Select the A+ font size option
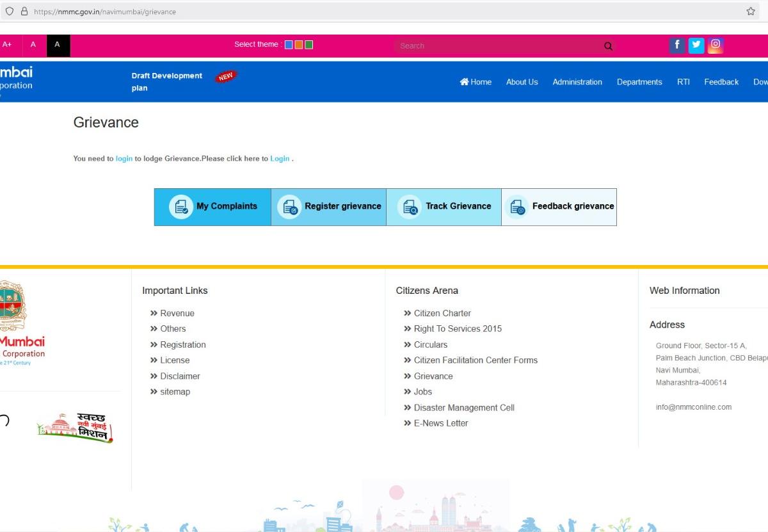 coord(8,44)
